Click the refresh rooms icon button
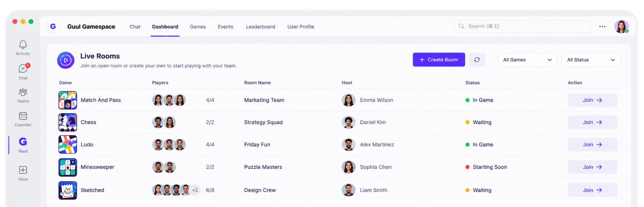The width and height of the screenshot is (644, 207). tap(477, 60)
